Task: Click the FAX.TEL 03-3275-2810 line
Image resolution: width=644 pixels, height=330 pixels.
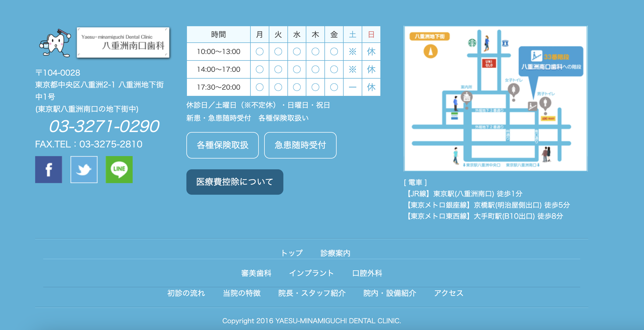Action: point(89,144)
